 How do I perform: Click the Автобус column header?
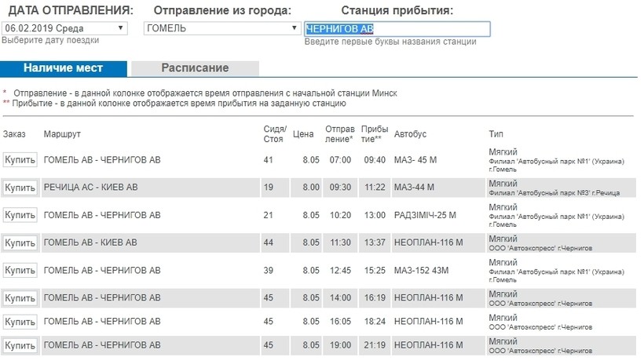click(x=410, y=134)
